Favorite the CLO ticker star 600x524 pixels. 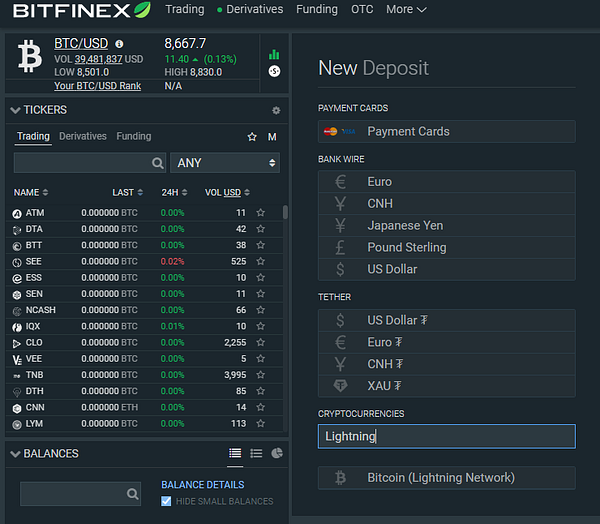pos(261,343)
